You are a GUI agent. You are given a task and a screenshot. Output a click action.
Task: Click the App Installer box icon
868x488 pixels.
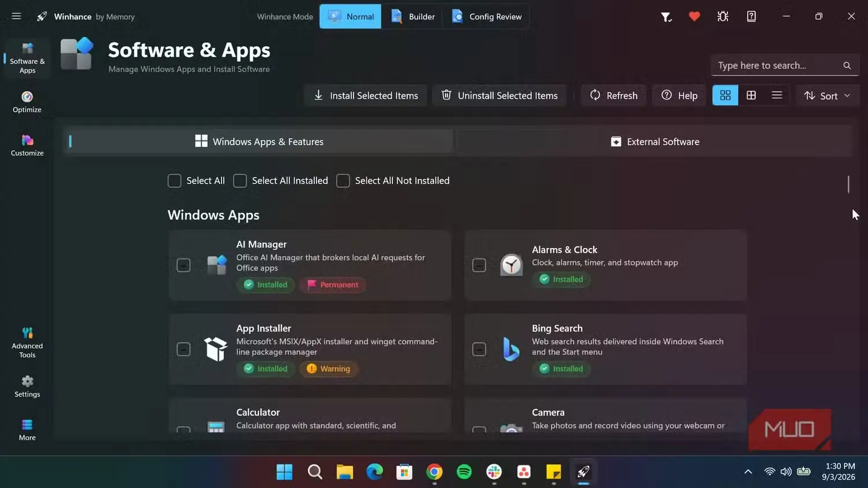pos(216,349)
